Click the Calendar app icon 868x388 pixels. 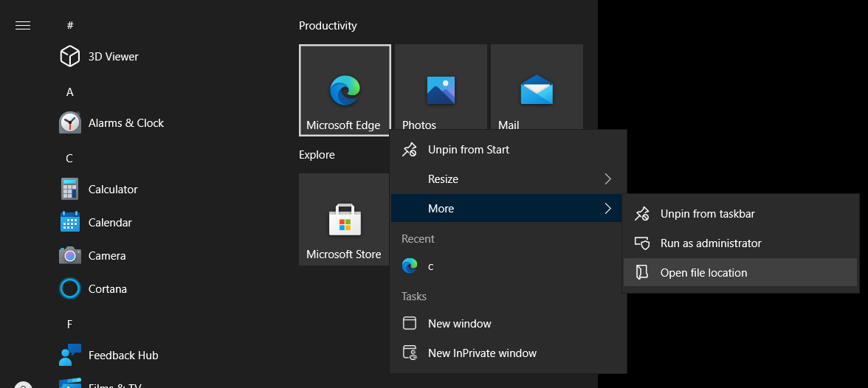[69, 223]
